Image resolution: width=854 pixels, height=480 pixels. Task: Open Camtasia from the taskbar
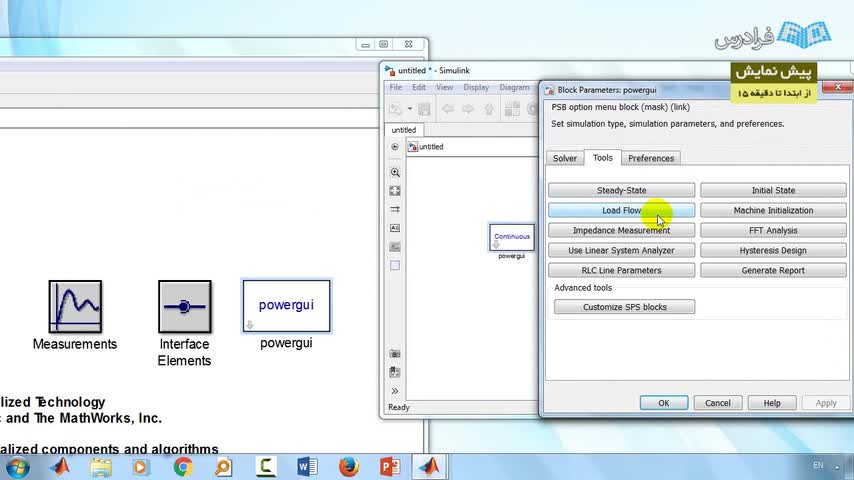click(266, 467)
